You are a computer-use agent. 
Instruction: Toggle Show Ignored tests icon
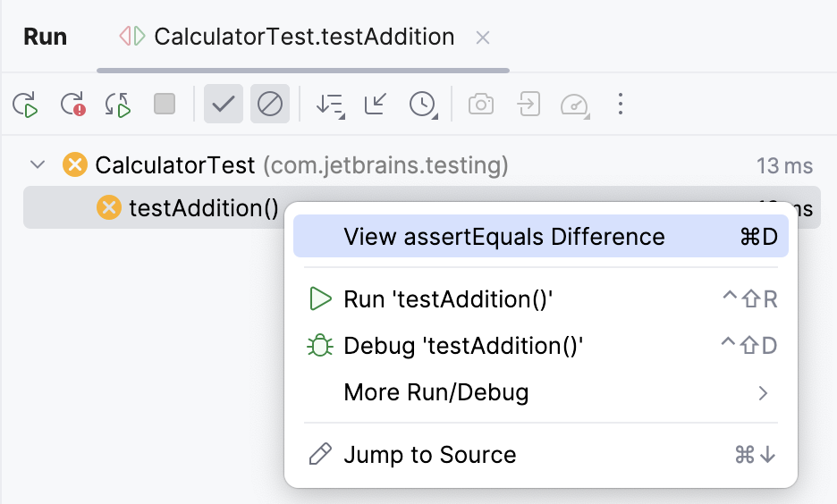[x=270, y=105]
